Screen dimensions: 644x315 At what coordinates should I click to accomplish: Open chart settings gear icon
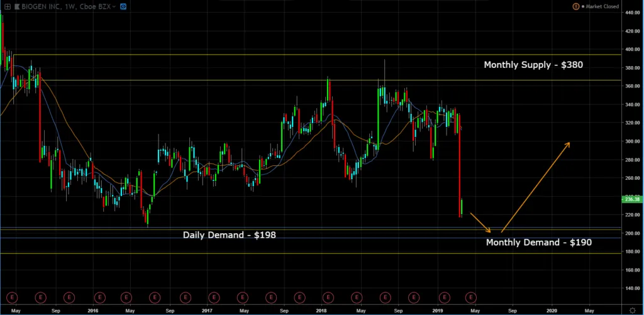click(x=633, y=310)
